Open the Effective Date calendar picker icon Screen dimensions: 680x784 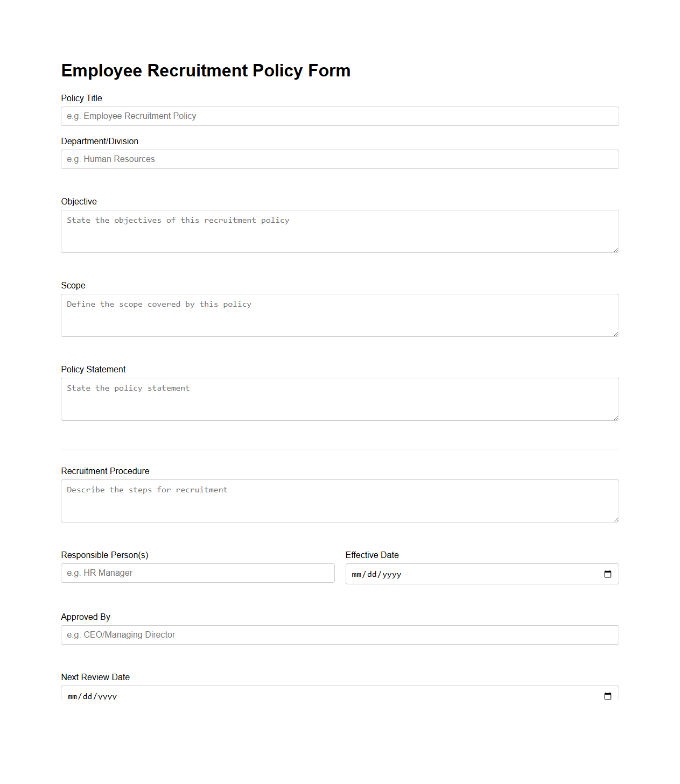[608, 574]
